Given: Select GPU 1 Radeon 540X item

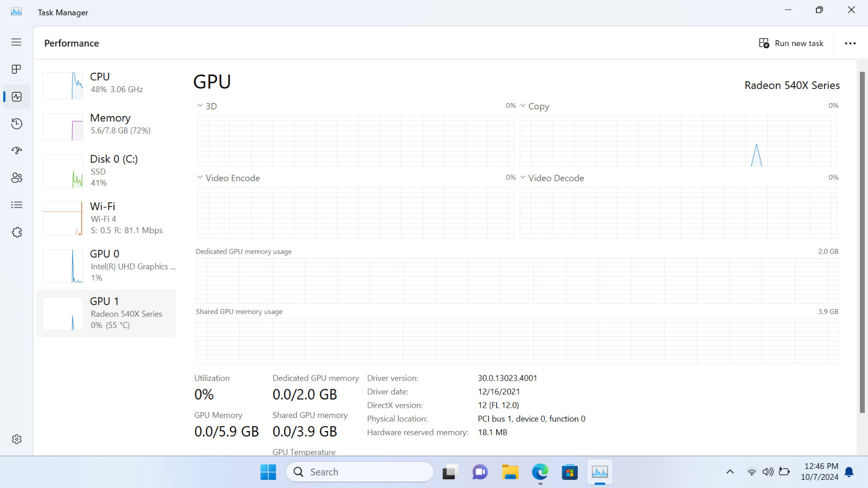Looking at the screenshot, I should [x=106, y=313].
